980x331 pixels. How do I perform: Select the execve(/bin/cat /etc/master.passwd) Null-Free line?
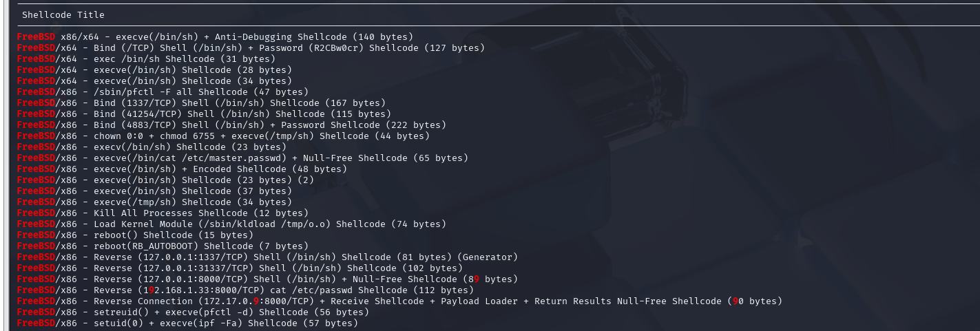242,158
